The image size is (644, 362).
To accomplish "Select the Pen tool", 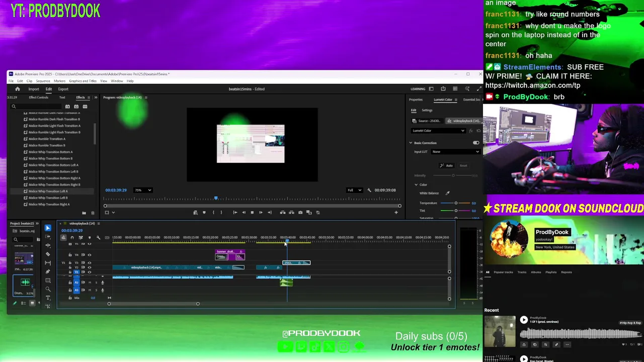I will [48, 271].
